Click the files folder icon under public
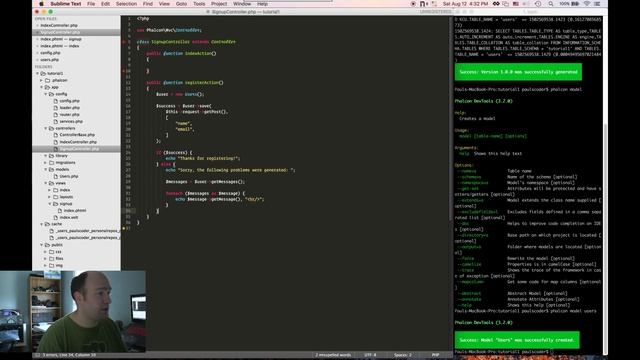Viewport: 640px width, 360px height. pos(52,258)
